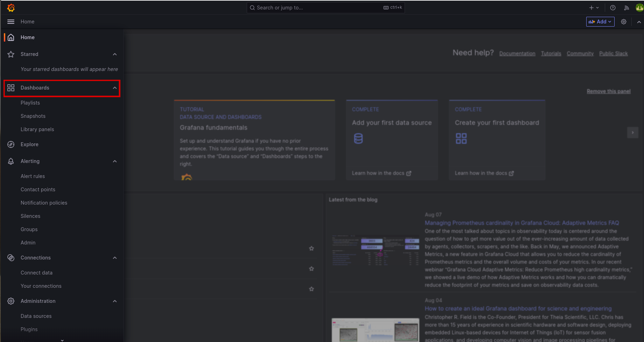Screen dimensions: 644x342
Task: Open the news feed RSS icon
Action: (626, 8)
